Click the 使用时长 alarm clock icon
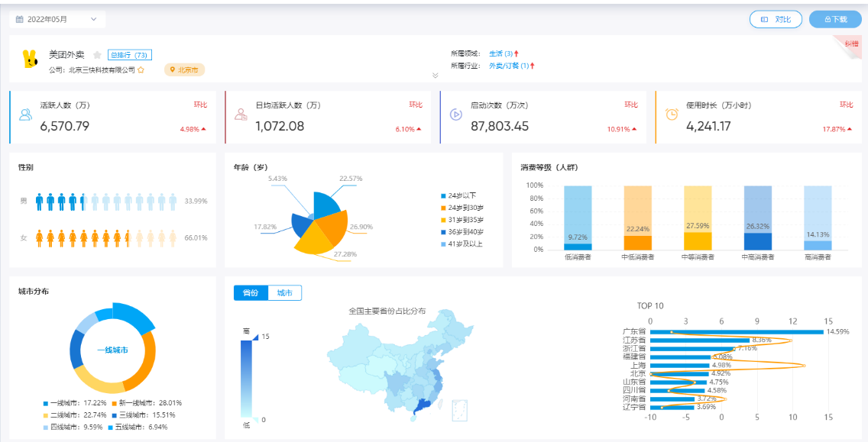Viewport: 868px width, 442px height. click(x=672, y=115)
